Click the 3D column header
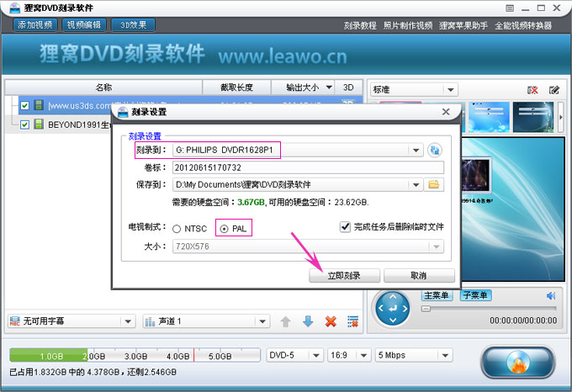This screenshot has width=572, height=392. 348,87
